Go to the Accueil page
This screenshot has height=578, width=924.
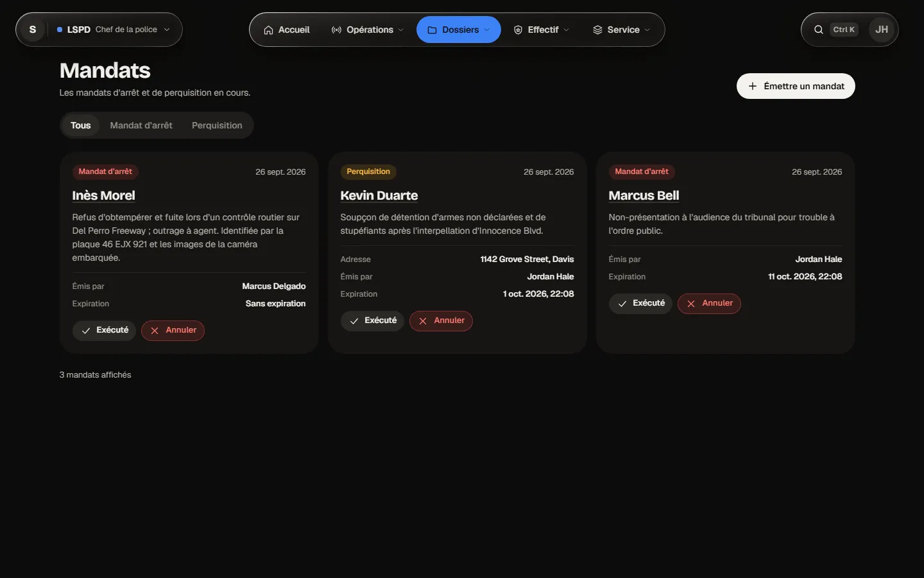(x=286, y=30)
